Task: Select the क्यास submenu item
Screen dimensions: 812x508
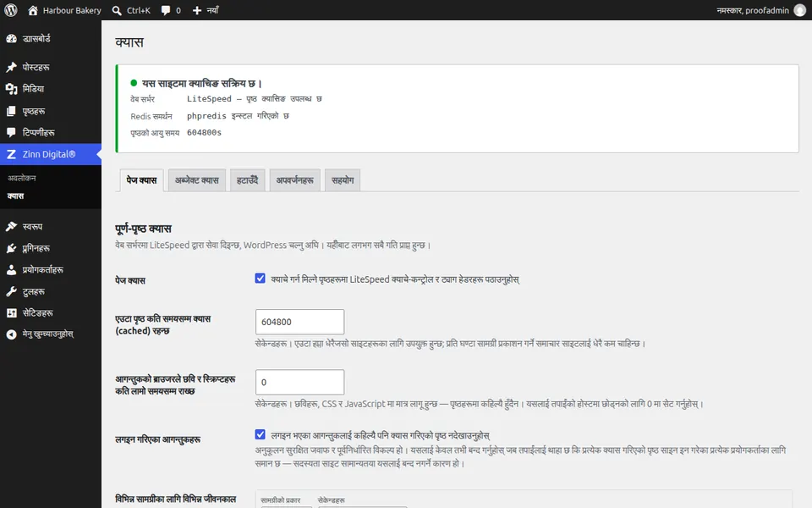Action: (x=15, y=196)
